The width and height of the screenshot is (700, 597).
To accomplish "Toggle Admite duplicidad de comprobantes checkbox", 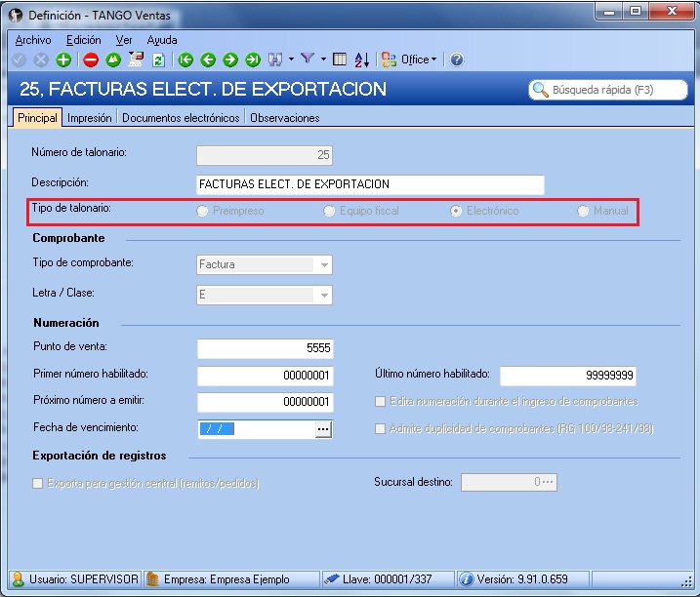I will (381, 429).
